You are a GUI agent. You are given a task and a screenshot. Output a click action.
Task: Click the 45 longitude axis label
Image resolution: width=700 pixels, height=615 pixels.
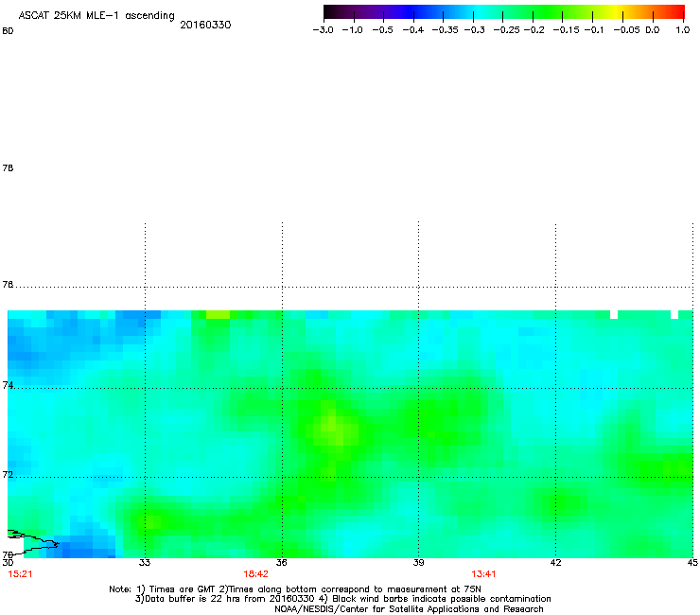click(x=692, y=563)
